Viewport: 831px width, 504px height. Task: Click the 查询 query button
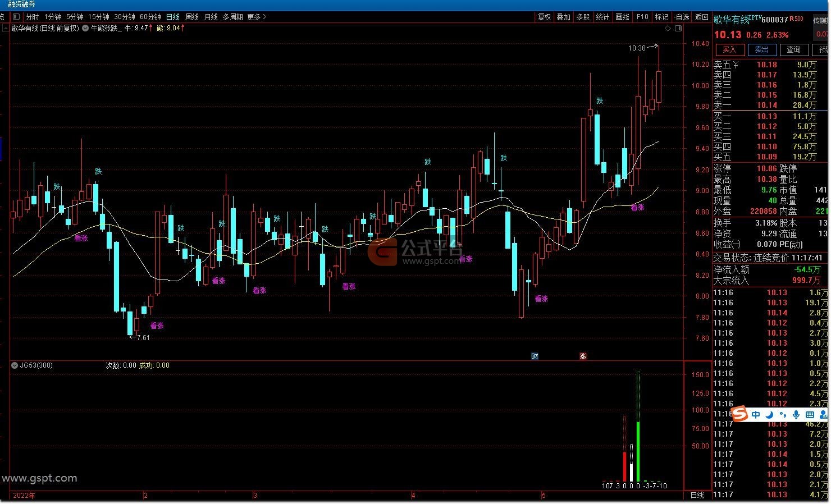click(x=793, y=50)
